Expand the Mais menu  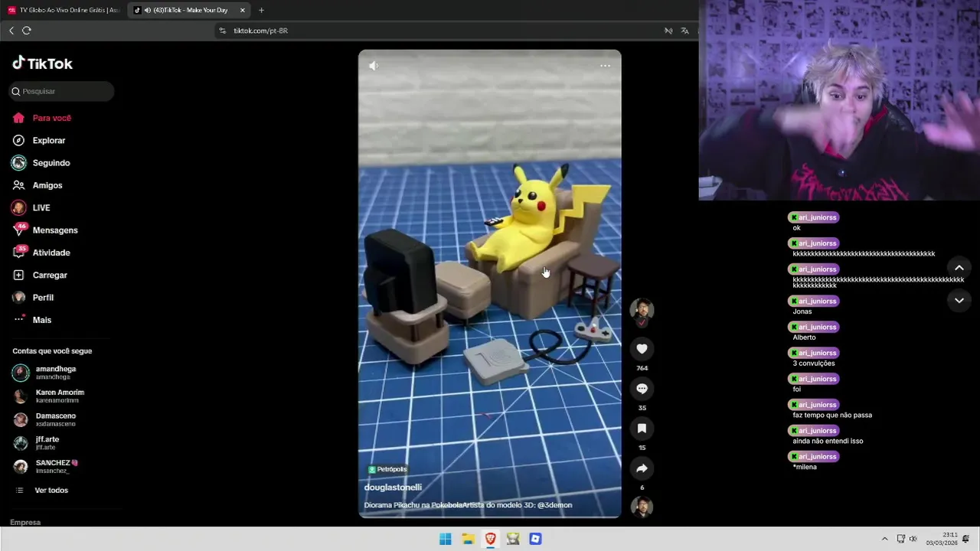click(42, 320)
